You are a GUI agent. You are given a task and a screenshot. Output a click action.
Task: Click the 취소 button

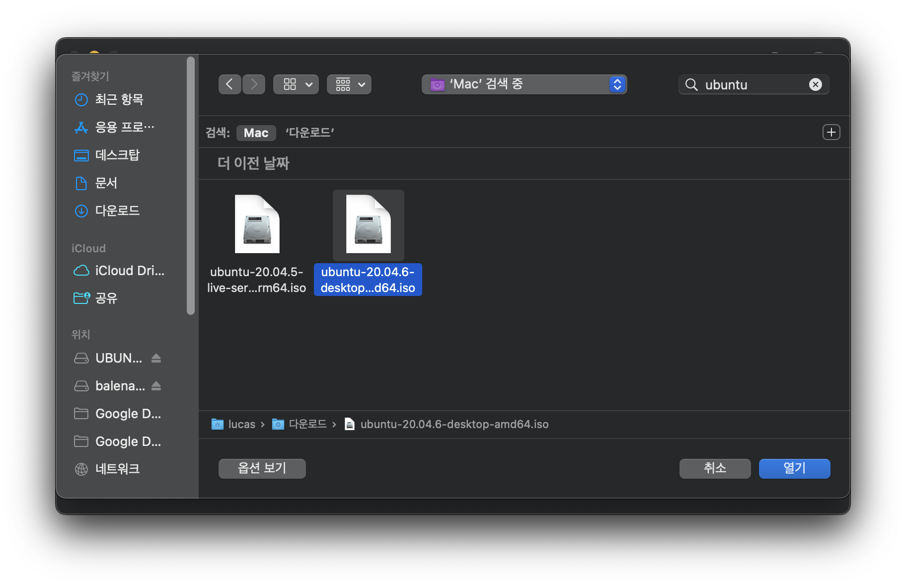715,468
